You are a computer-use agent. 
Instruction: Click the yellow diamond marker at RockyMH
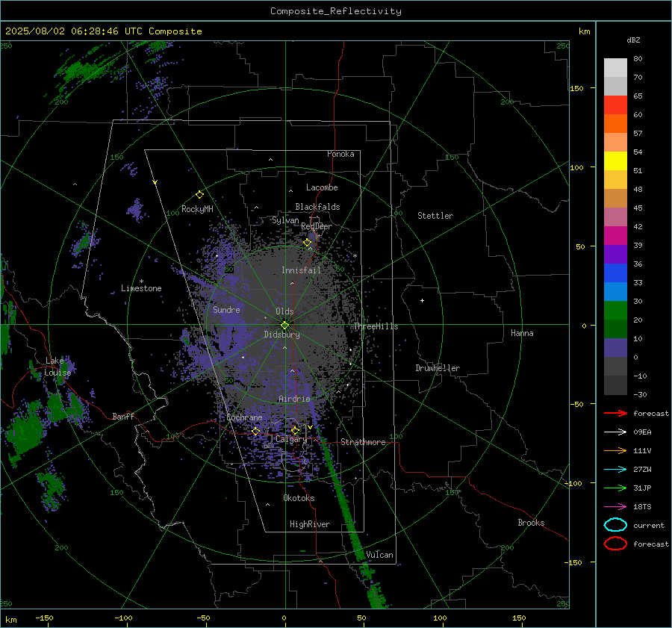pyautogui.click(x=199, y=195)
